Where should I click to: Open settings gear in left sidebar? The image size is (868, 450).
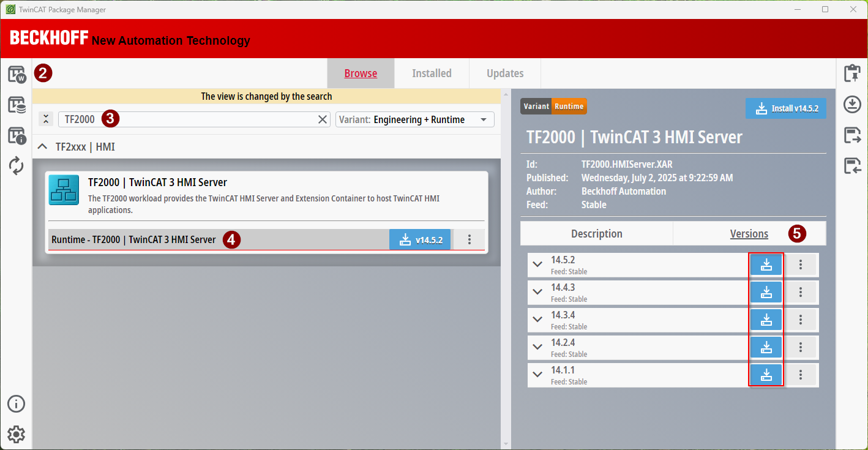(x=16, y=435)
